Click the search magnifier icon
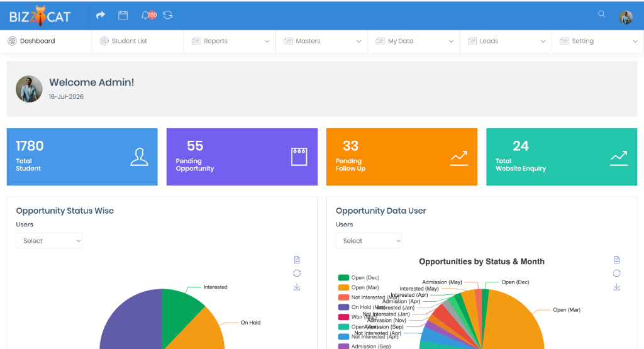The height and width of the screenshot is (349, 644). [601, 14]
